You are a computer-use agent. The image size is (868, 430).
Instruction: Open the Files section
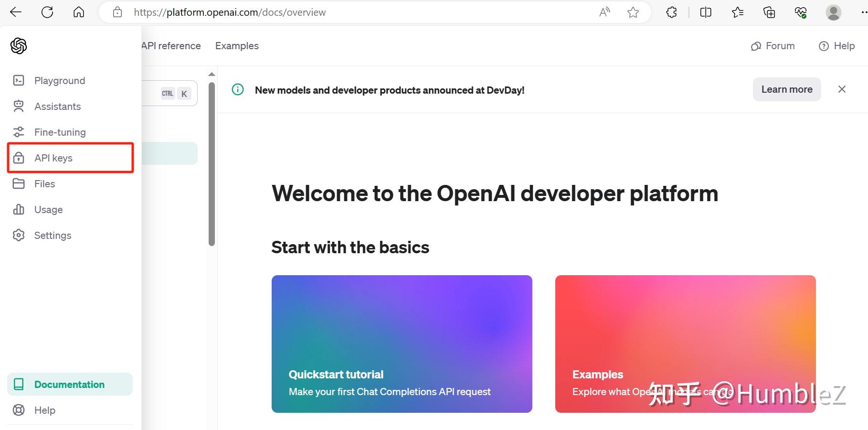pos(44,183)
